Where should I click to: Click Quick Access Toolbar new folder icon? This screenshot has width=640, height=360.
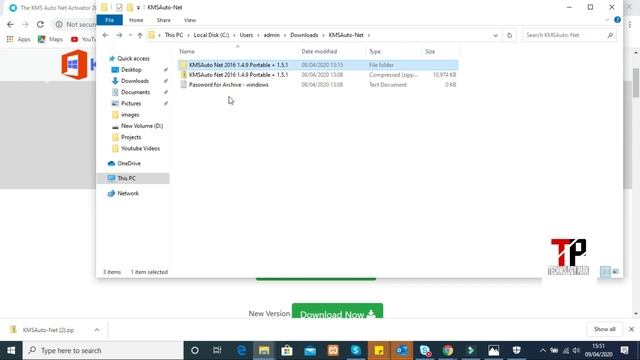129,7
